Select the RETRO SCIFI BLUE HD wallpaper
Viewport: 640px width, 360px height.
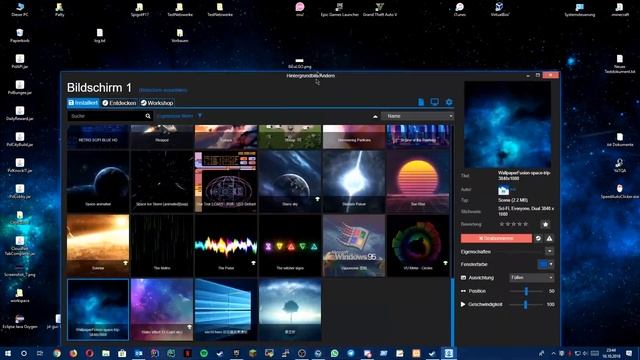coord(98,137)
